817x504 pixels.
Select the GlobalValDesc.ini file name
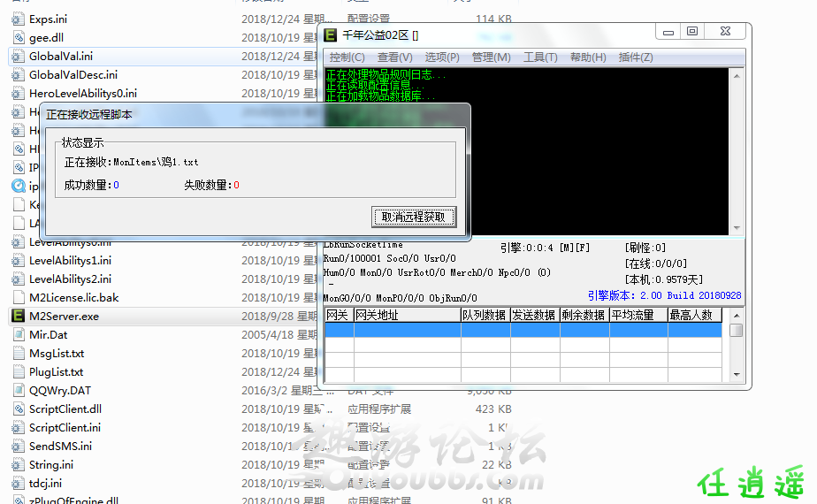73,75
